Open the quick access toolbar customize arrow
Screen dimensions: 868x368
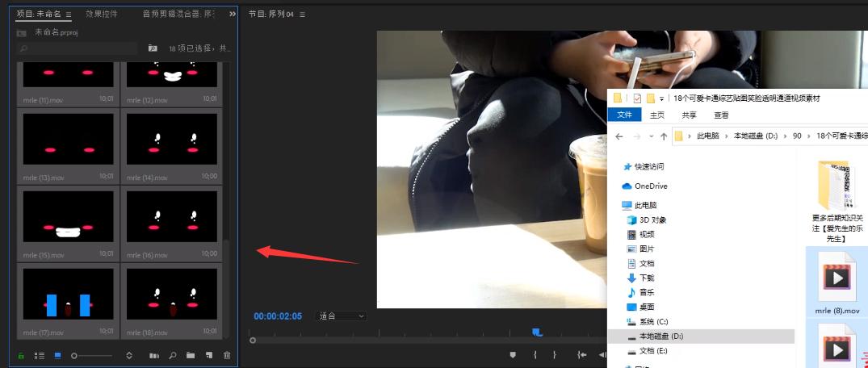pos(661,99)
